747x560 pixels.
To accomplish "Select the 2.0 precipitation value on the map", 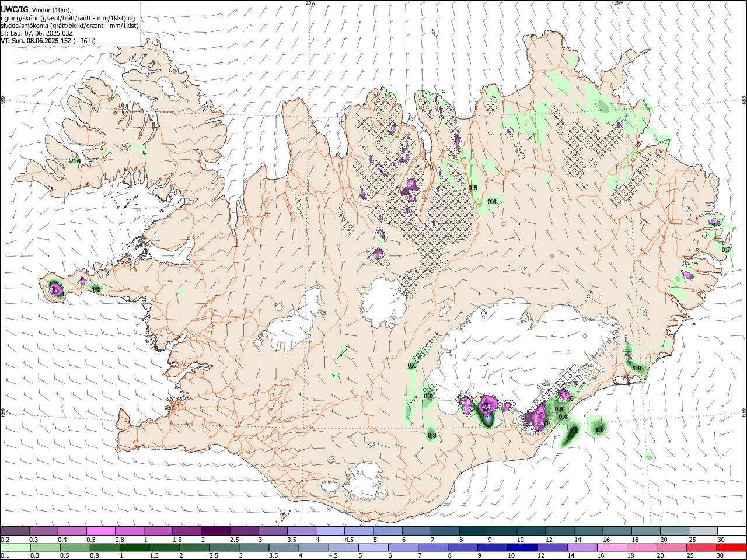I will 574,431.
